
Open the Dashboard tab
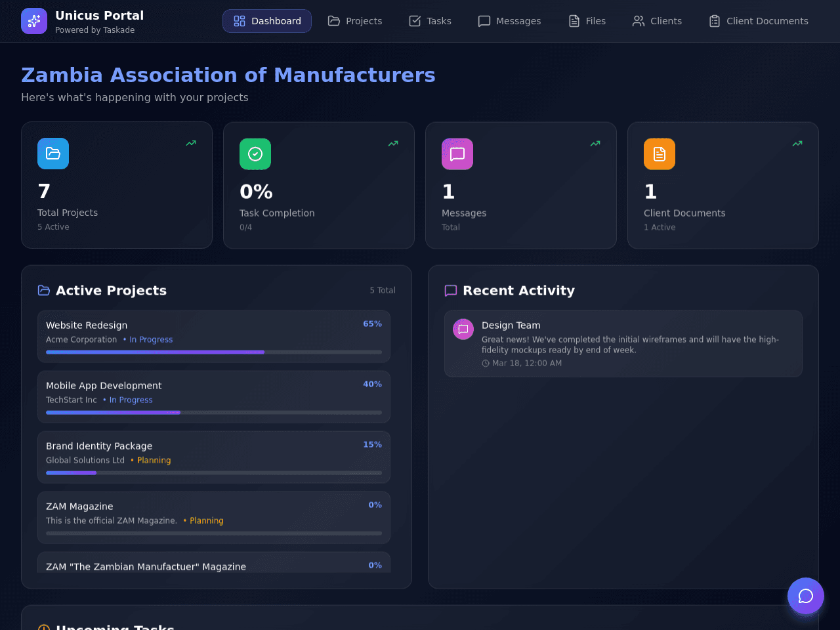[267, 21]
